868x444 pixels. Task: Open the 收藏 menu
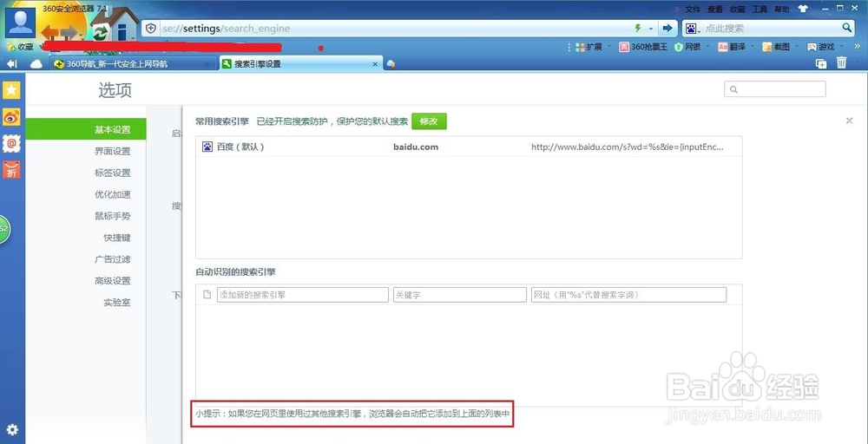(x=737, y=10)
